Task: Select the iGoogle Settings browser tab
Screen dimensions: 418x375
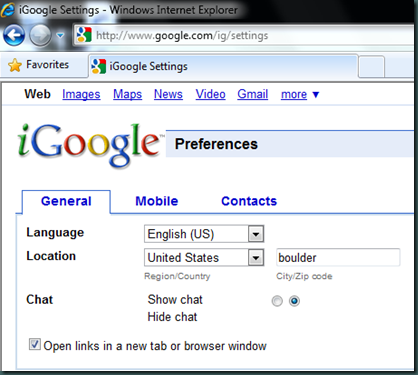Action: [x=223, y=66]
